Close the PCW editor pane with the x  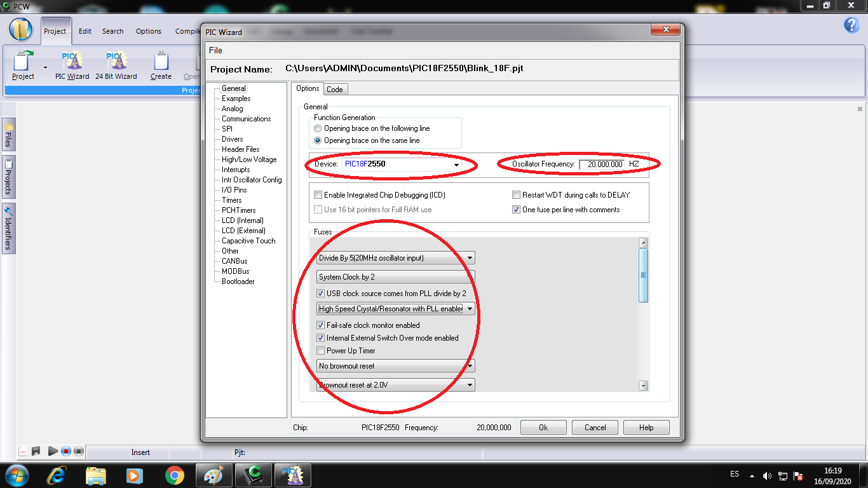pos(860,109)
